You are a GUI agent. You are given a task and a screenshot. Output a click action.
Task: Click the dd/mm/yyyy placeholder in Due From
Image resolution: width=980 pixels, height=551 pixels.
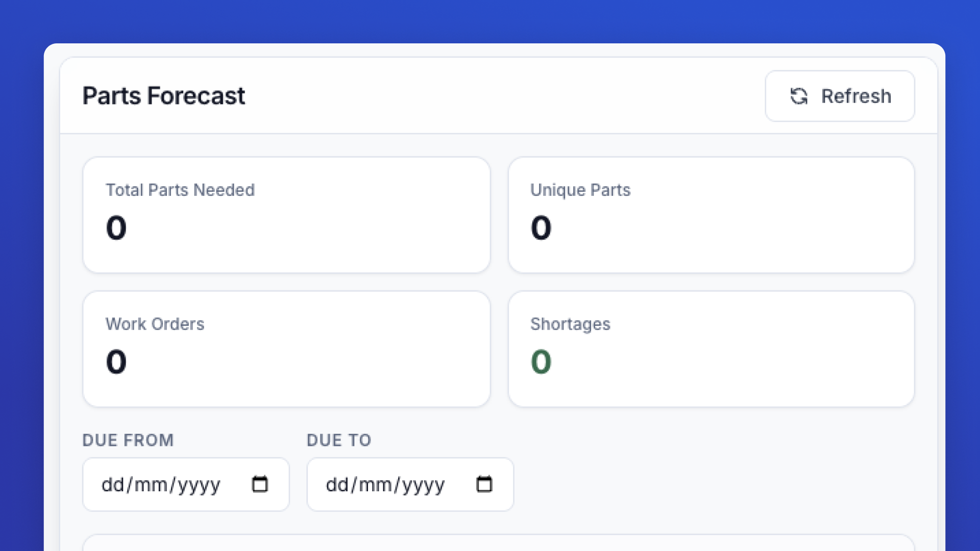tap(161, 485)
